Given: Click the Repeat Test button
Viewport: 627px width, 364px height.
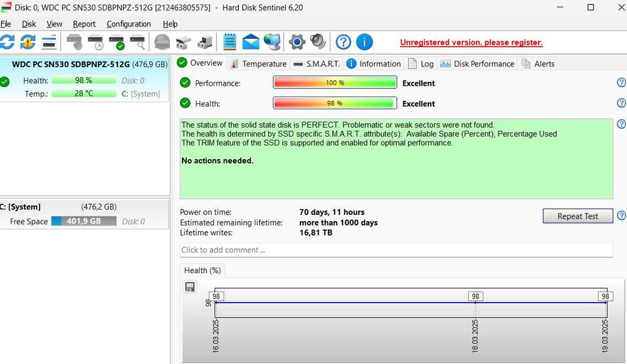Looking at the screenshot, I should (x=577, y=216).
